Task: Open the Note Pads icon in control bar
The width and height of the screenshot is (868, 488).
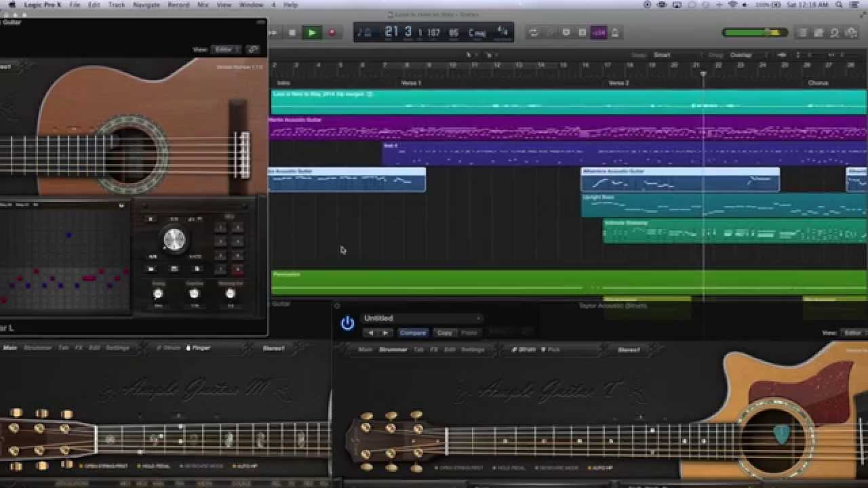Action: coord(818,33)
